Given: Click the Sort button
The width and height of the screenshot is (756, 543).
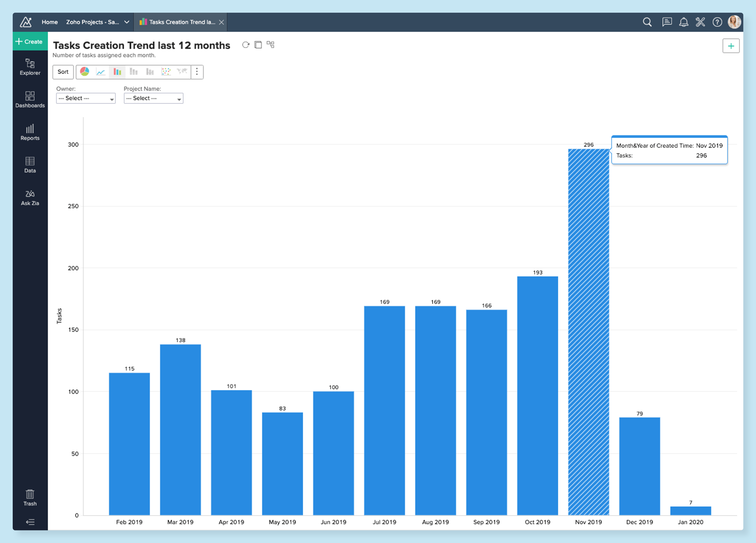Looking at the screenshot, I should pos(63,72).
